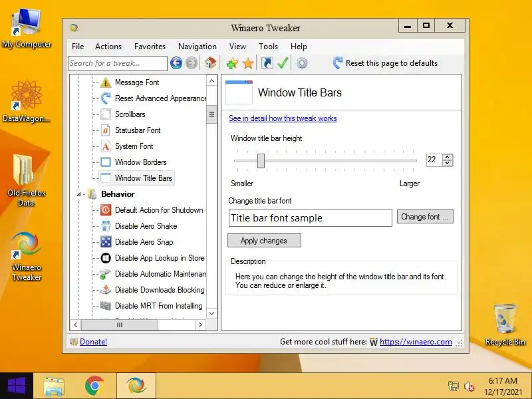Select Old Firefox Data folder icon
532x399 pixels.
[x=26, y=180]
